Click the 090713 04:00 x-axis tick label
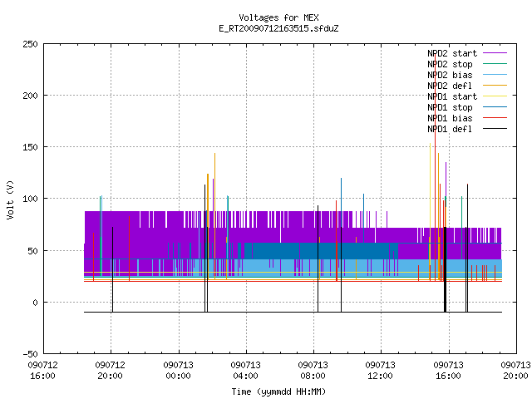The height and width of the screenshot is (399, 532). (x=246, y=370)
